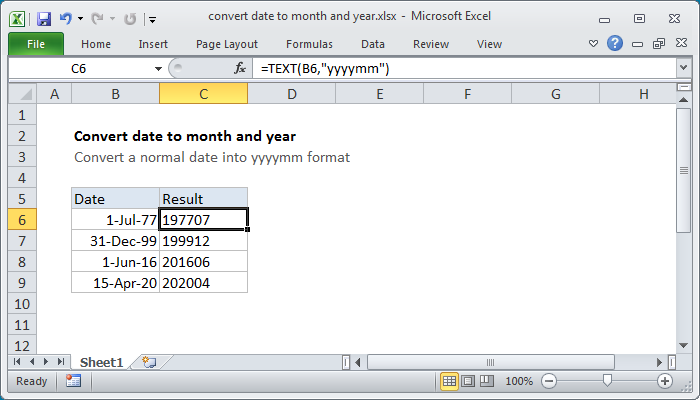Select column B header
700x400 pixels.
point(116,94)
